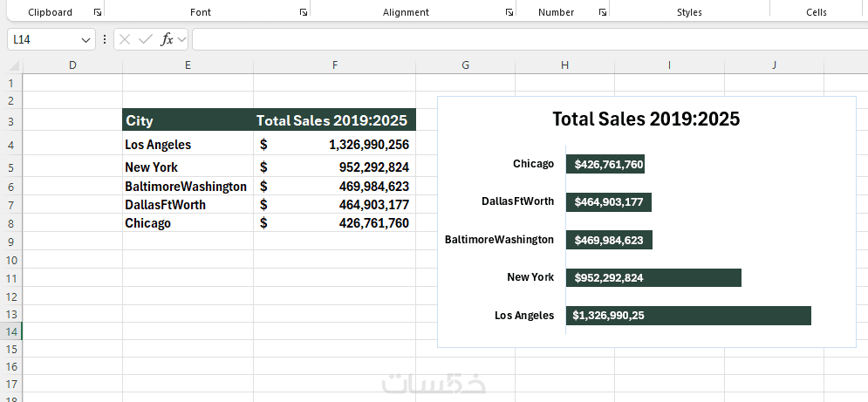868x402 pixels.
Task: Click the Cancel X icon in formula bar
Action: click(125, 40)
